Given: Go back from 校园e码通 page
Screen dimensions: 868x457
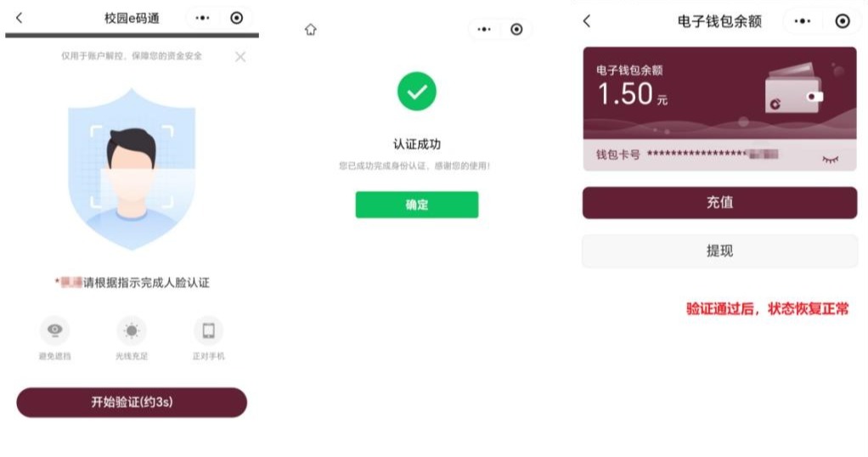Looking at the screenshot, I should (20, 18).
